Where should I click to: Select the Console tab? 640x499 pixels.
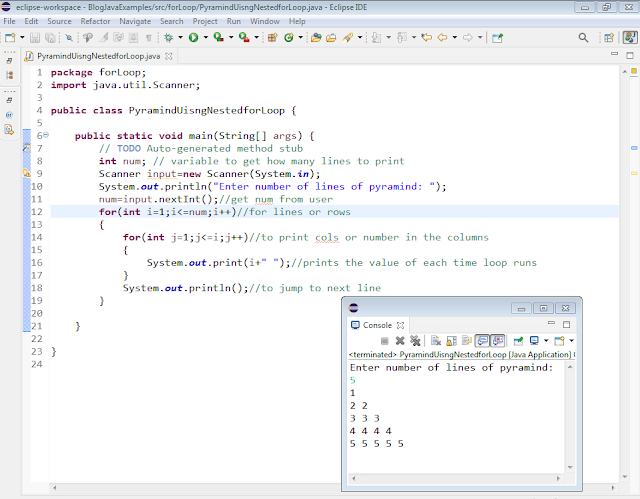tap(377, 325)
